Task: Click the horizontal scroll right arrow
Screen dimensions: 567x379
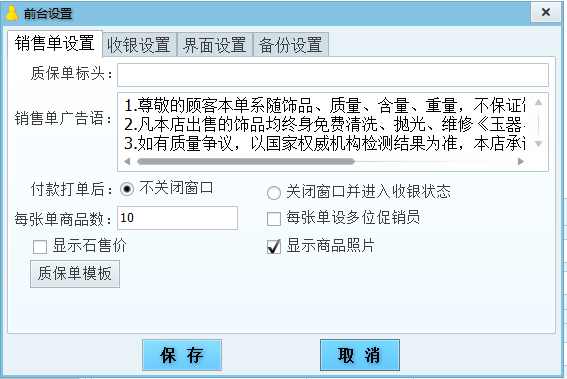Action: [521, 161]
